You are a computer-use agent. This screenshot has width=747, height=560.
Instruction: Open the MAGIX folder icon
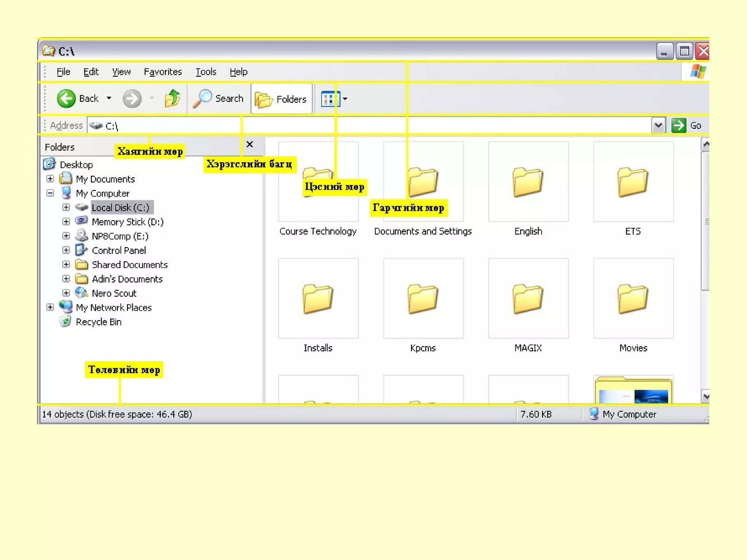click(528, 299)
